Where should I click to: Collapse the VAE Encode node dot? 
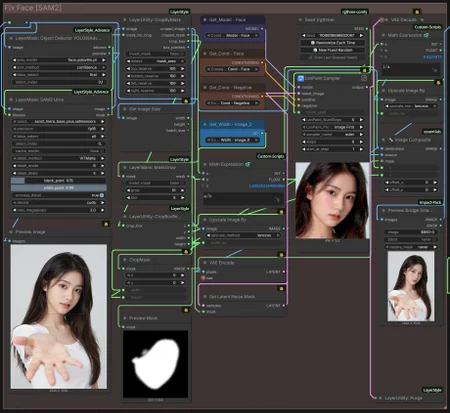point(205,263)
